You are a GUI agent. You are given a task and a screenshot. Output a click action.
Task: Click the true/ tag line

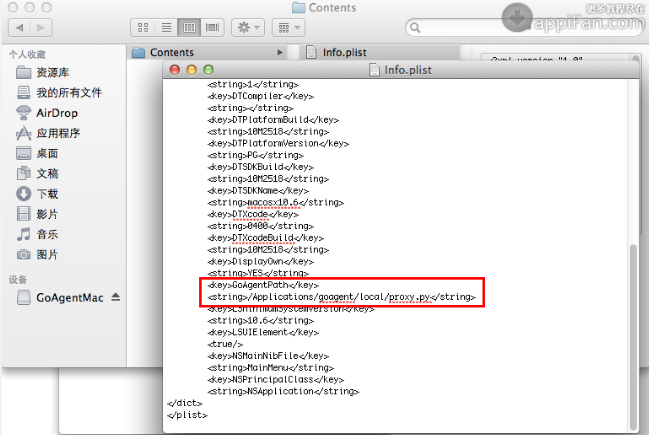[225, 344]
